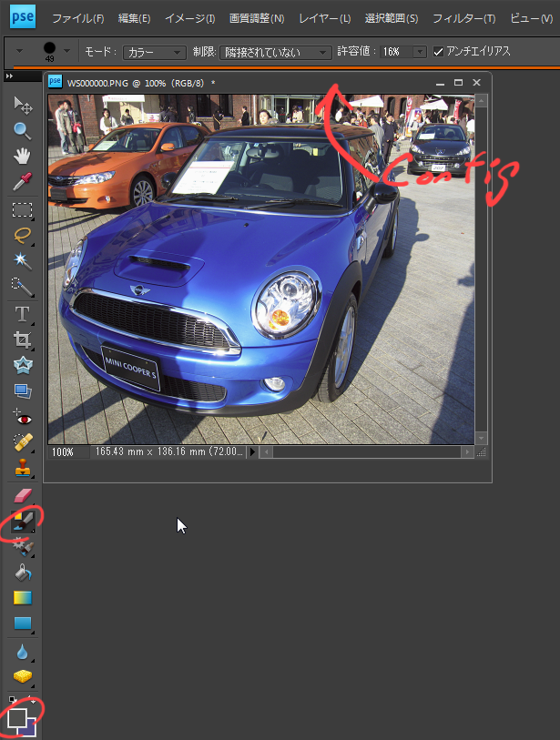Click the pse application logo
Screen dimensions: 560x740
(x=23, y=17)
